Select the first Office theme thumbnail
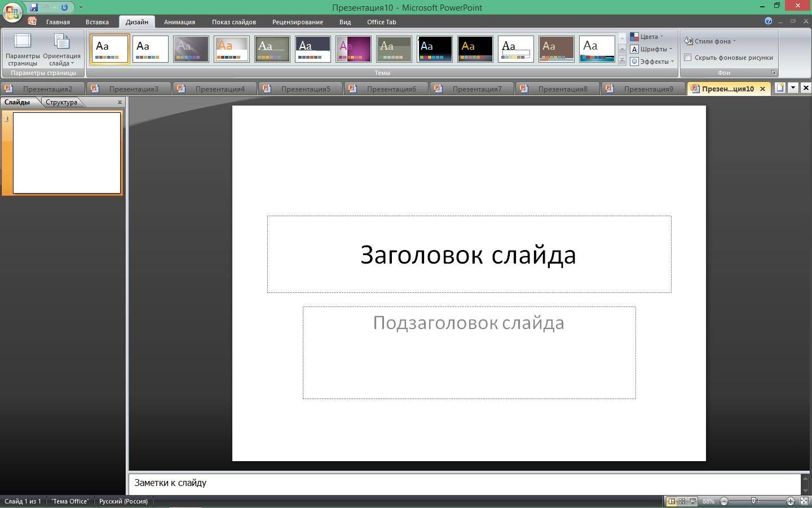 tap(110, 49)
